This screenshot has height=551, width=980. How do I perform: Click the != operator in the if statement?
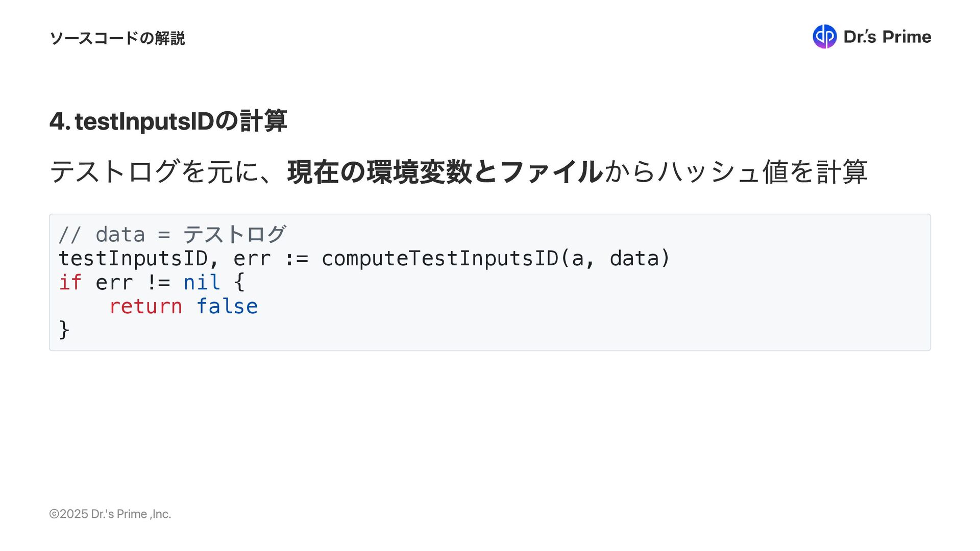158,283
